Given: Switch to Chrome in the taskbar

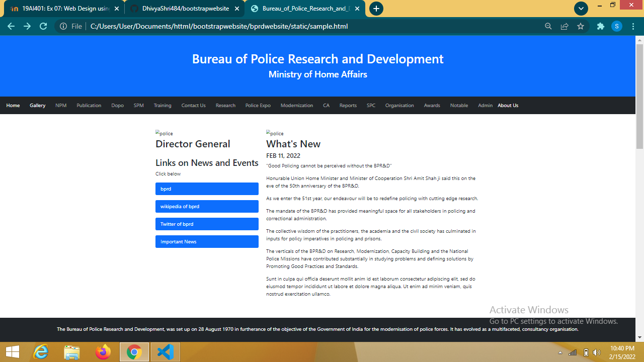Looking at the screenshot, I should [x=134, y=352].
